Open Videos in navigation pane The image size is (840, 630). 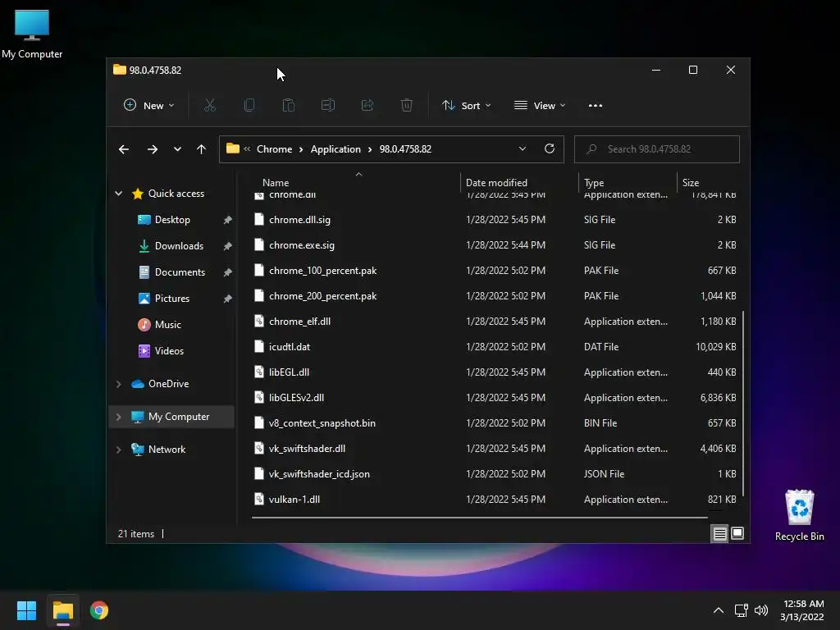coord(169,351)
